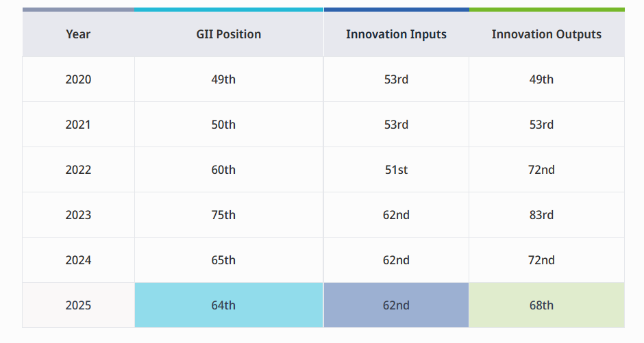The image size is (644, 343).
Task: Click the 50th GII Position cell
Action: [x=229, y=125]
